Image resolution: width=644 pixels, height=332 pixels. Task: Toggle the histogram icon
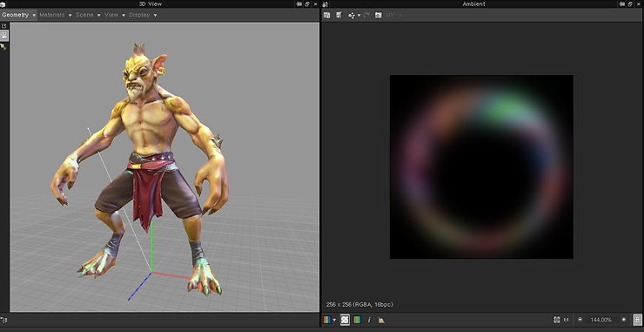pos(381,320)
